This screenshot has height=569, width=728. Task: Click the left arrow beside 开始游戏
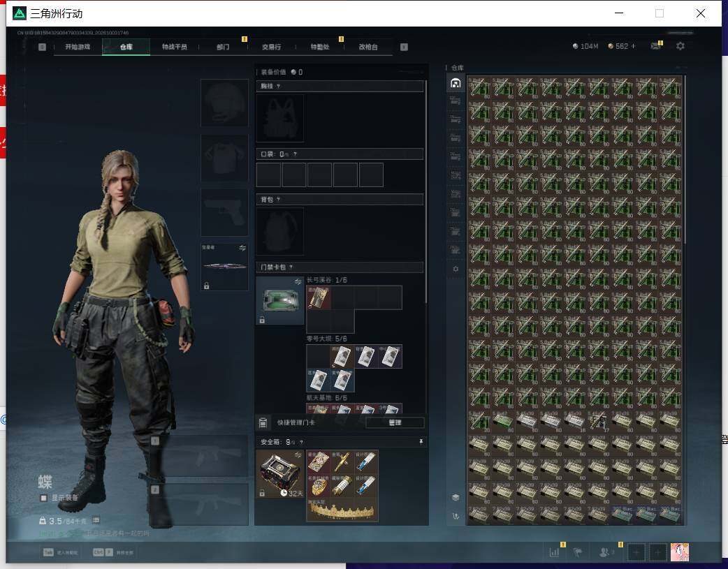click(42, 47)
